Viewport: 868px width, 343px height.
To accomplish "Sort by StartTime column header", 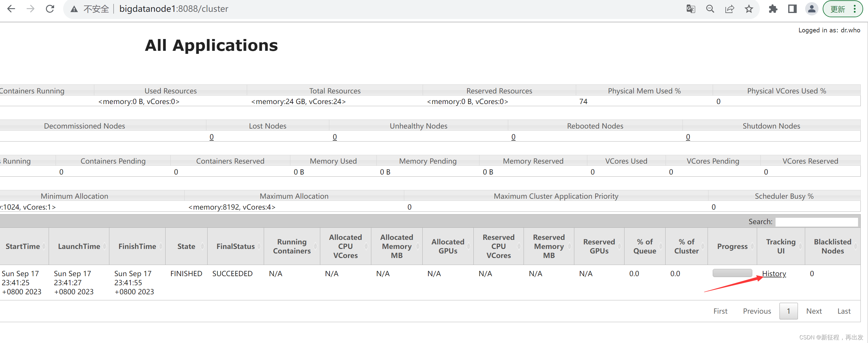I will tap(23, 247).
